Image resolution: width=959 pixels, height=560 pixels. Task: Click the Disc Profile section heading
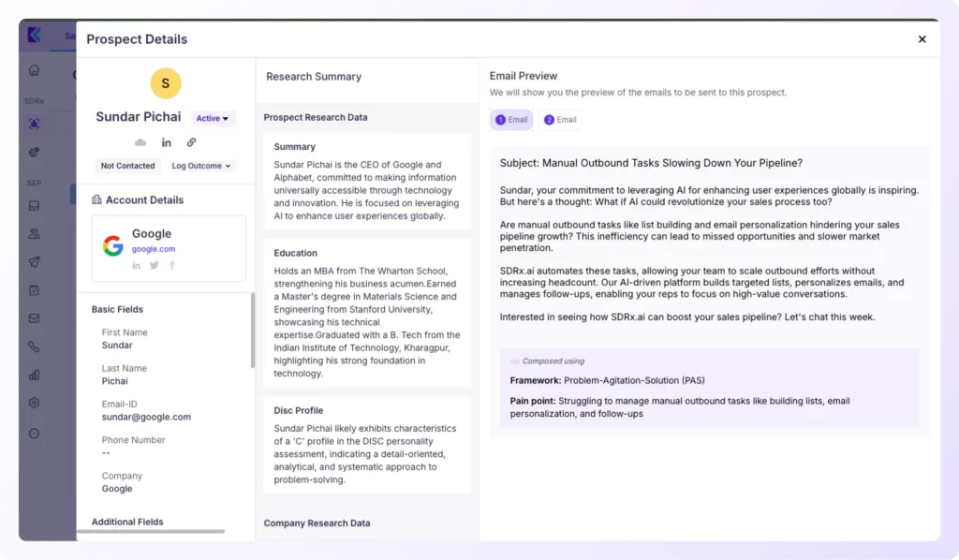(299, 411)
